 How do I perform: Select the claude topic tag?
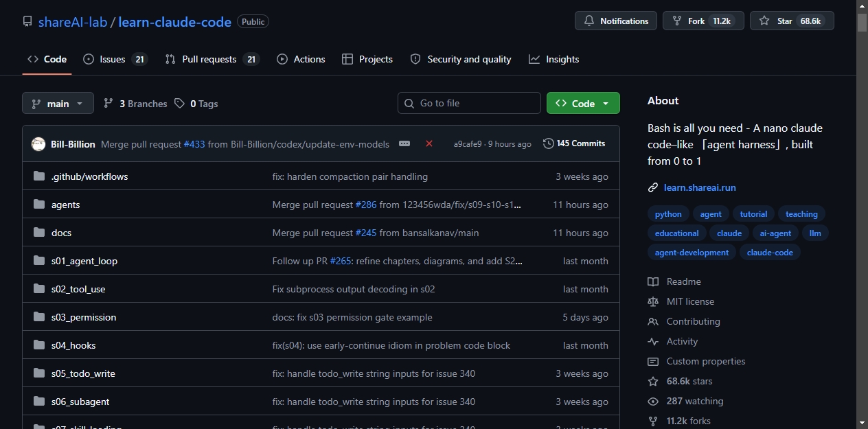[729, 233]
